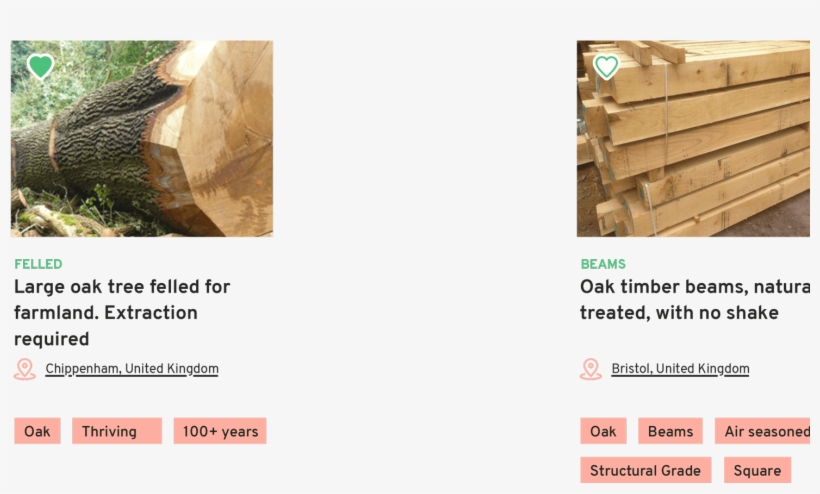Click the Air seasoned tag
The width and height of the screenshot is (820, 494).
coord(763,431)
